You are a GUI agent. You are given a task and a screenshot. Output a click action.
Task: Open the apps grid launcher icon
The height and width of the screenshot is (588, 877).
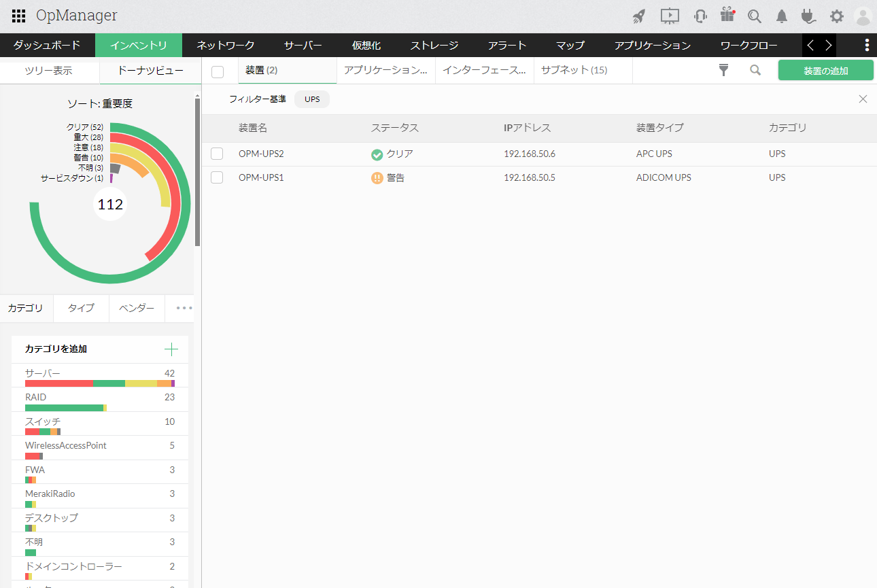19,16
